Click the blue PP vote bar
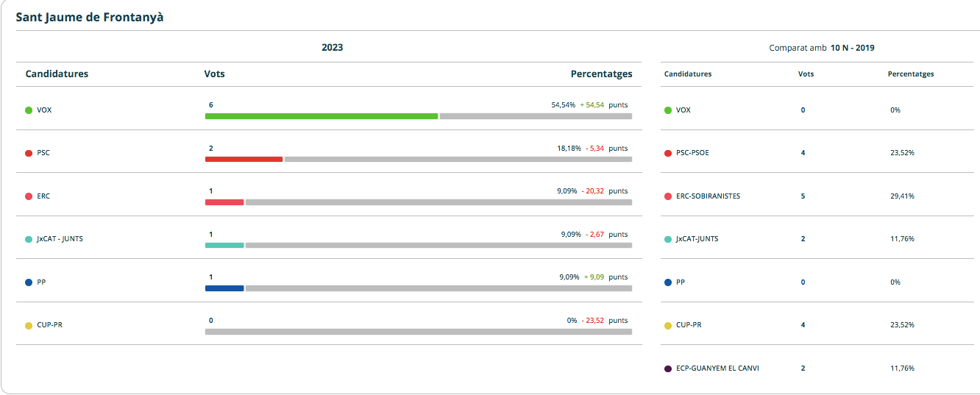The image size is (980, 395). pyautogui.click(x=224, y=288)
